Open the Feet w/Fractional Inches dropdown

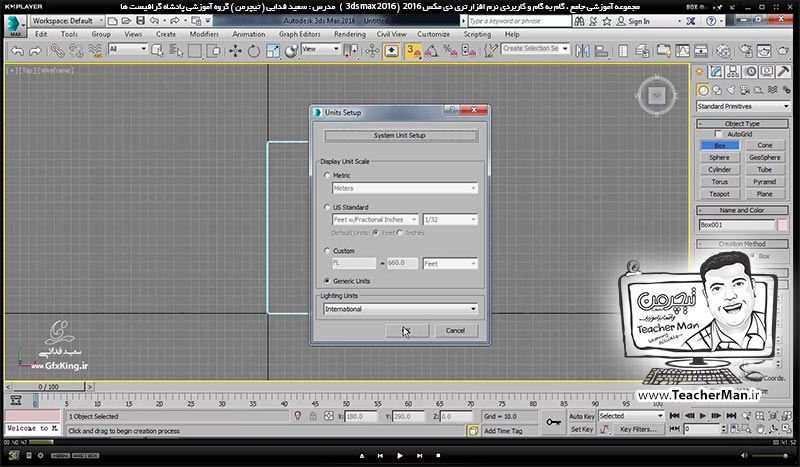(x=375, y=219)
